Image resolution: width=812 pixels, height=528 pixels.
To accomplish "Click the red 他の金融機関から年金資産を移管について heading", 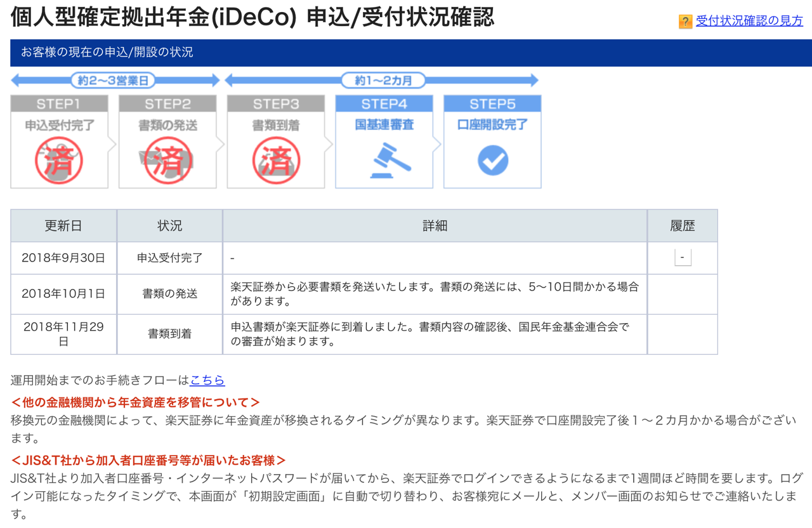I will click(x=136, y=402).
